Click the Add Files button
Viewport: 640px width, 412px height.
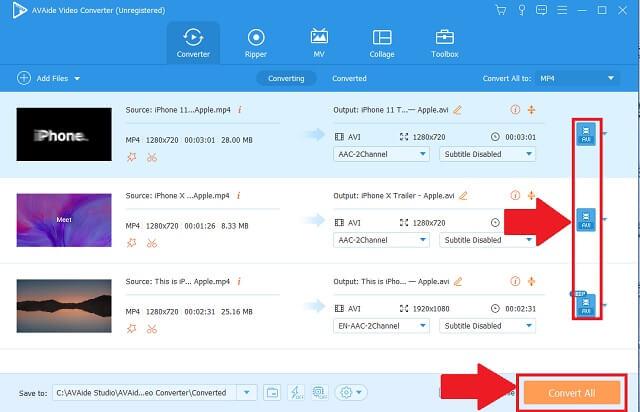[x=42, y=78]
